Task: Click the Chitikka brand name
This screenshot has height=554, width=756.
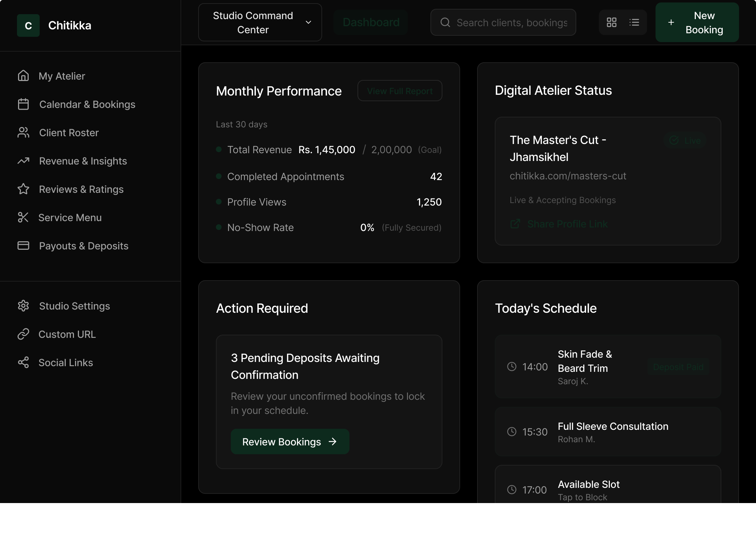Action: (x=70, y=25)
